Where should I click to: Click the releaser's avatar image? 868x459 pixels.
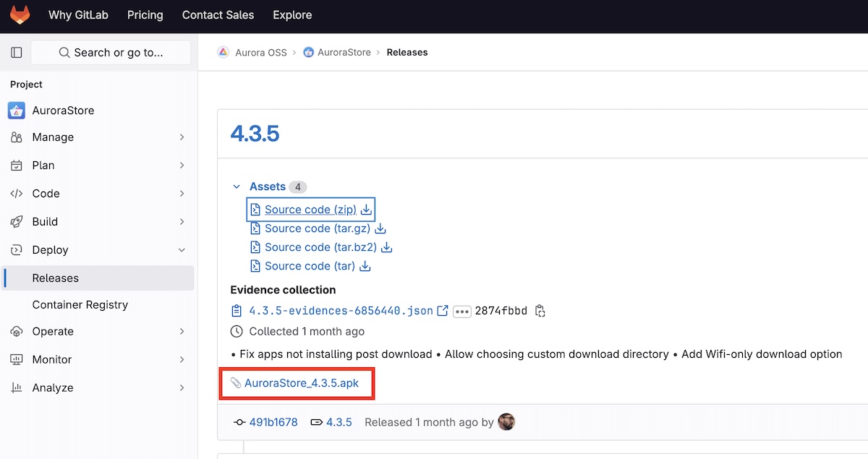pos(506,422)
